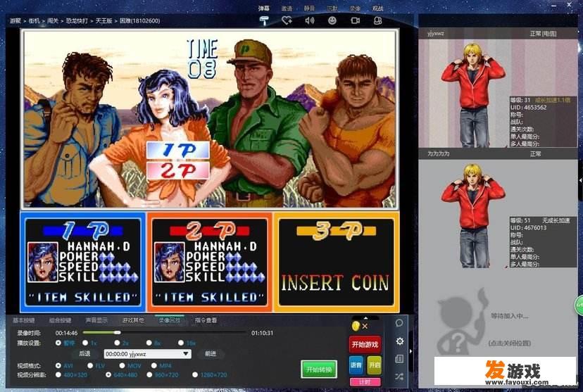
Task: Click the yellow 开启 button
Action: click(x=374, y=365)
